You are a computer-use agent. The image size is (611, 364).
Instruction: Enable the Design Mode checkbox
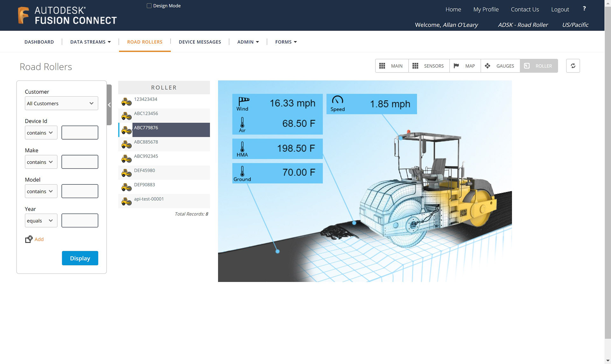pos(149,6)
